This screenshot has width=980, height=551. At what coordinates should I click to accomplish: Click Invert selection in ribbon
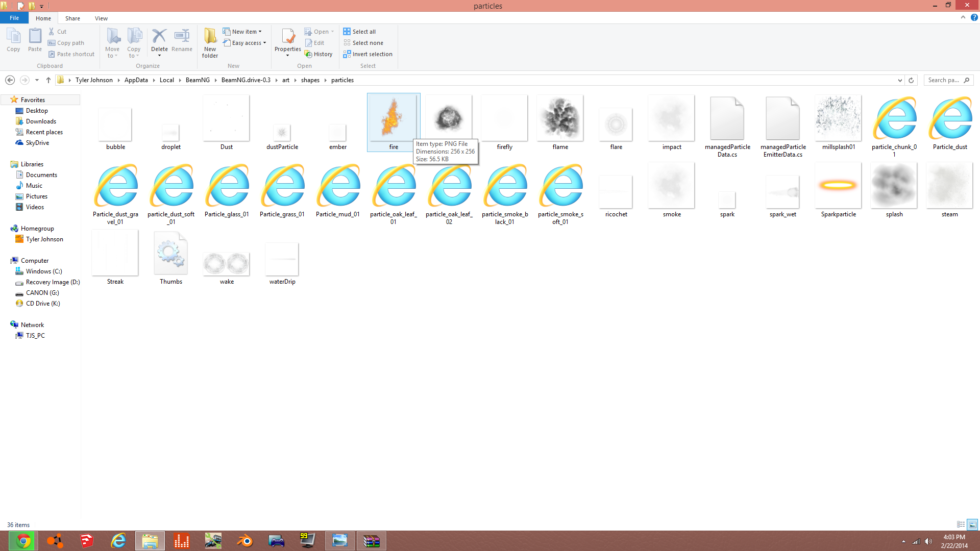[367, 54]
